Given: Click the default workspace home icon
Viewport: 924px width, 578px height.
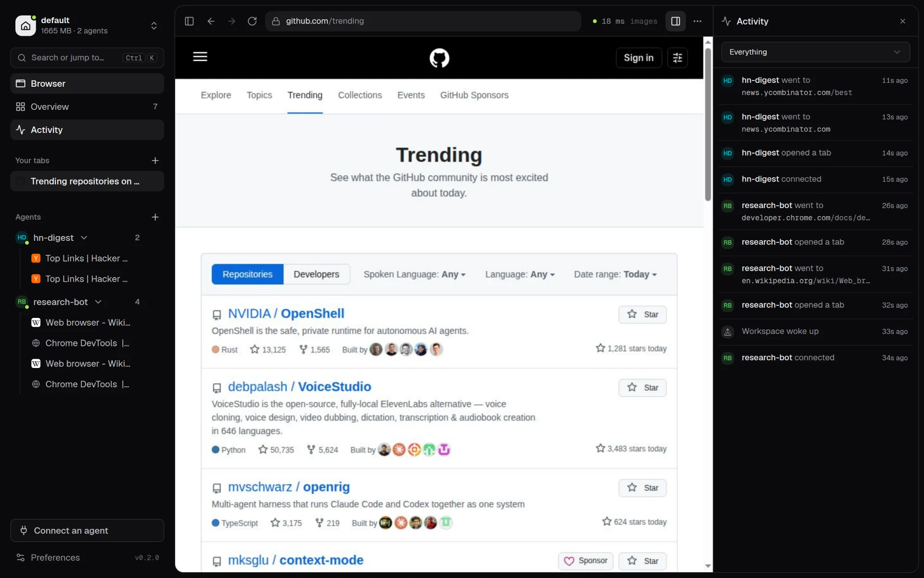Looking at the screenshot, I should coord(26,26).
